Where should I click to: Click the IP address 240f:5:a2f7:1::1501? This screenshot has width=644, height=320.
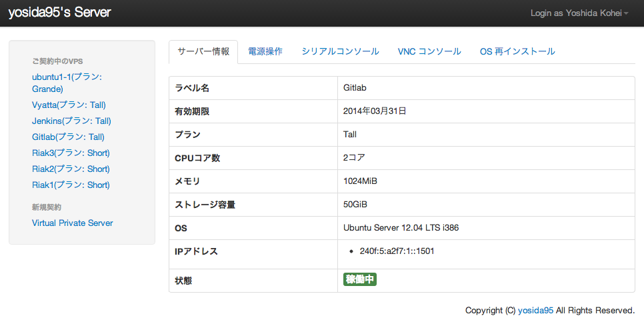click(x=397, y=251)
